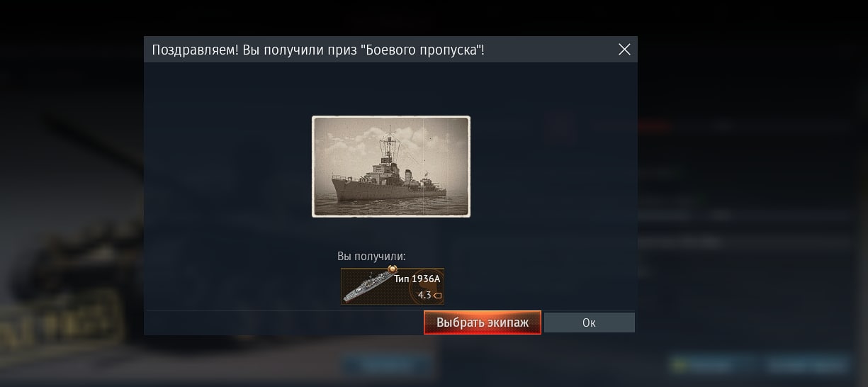Screen dimensions: 868x387
Task: Click the 4.3 battle rating value
Action: [424, 296]
